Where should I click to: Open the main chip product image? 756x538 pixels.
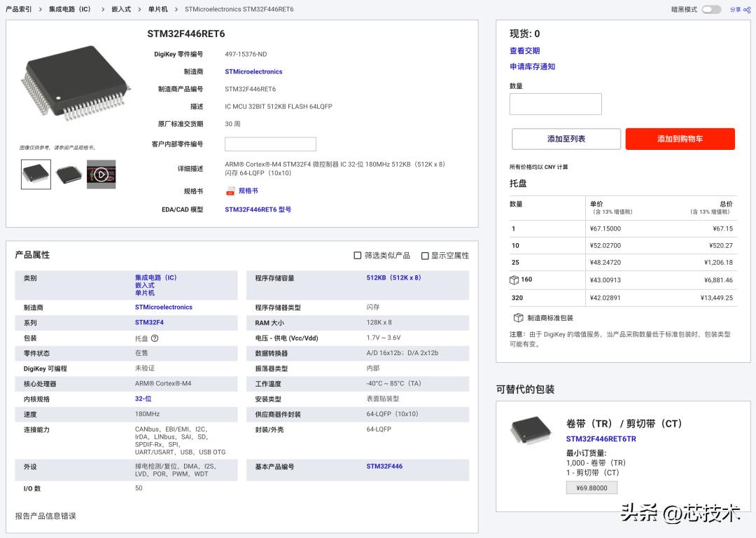pos(75,82)
